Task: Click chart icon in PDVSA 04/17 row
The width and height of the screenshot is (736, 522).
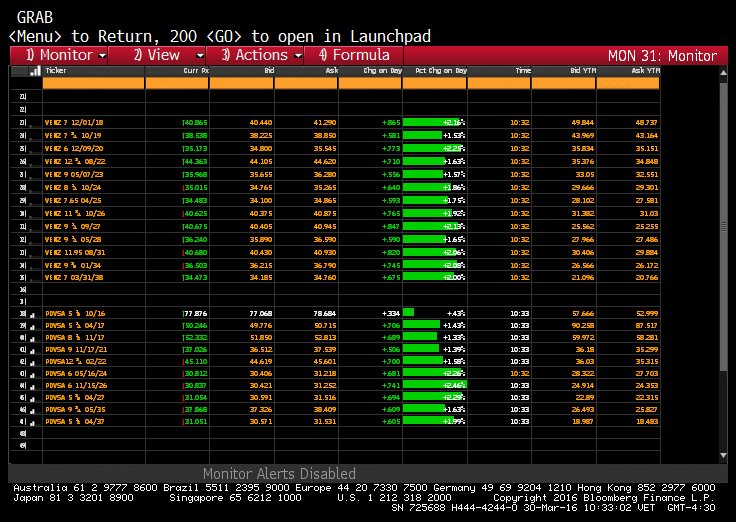Action: click(x=32, y=326)
